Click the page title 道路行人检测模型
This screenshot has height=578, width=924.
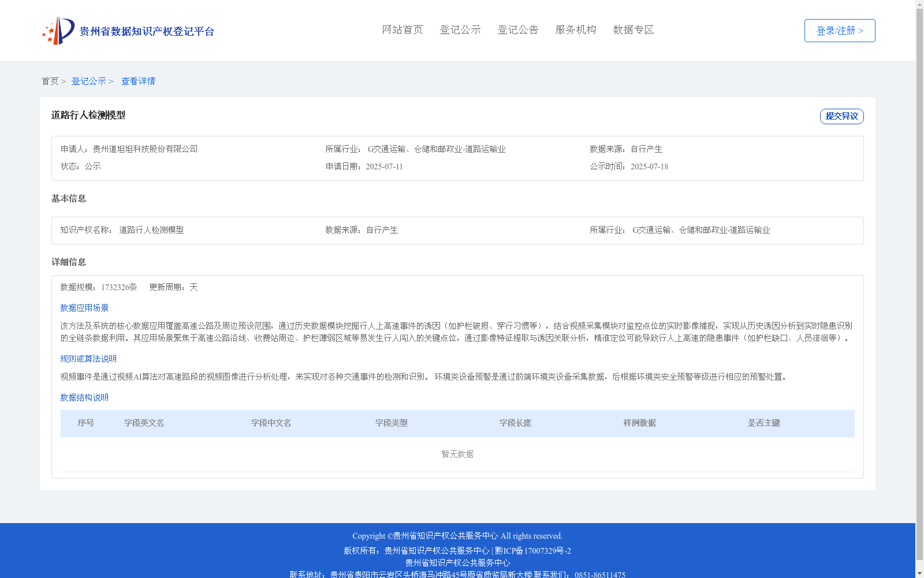(88, 115)
